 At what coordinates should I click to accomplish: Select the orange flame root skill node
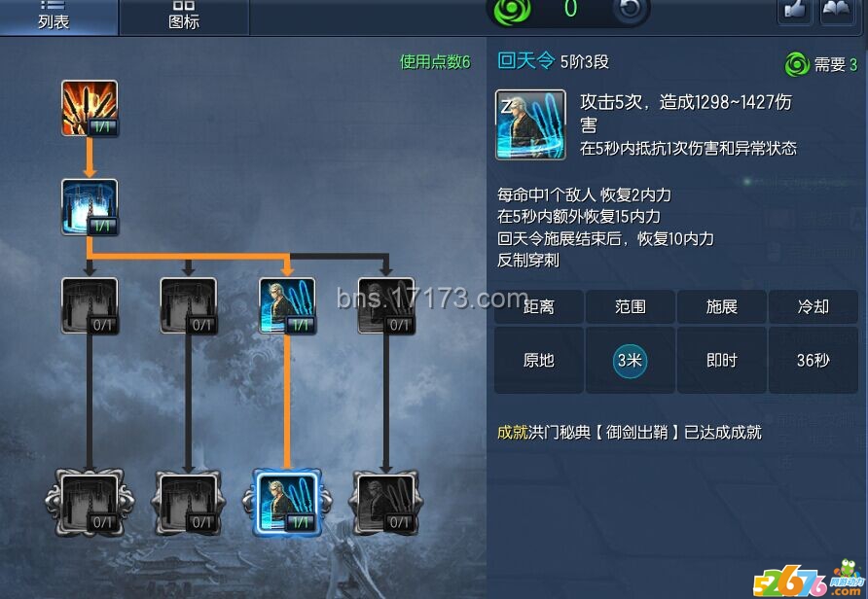pos(90,108)
